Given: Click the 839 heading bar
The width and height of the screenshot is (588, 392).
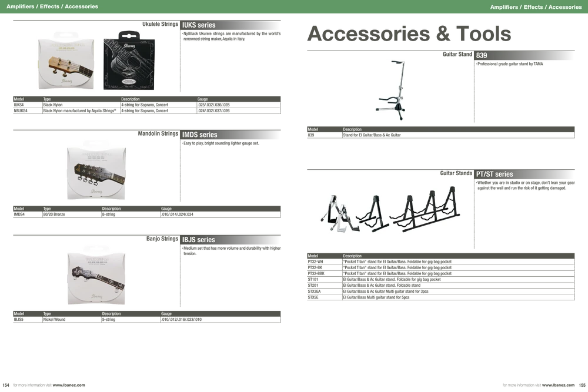Looking at the screenshot, I should coord(524,55).
